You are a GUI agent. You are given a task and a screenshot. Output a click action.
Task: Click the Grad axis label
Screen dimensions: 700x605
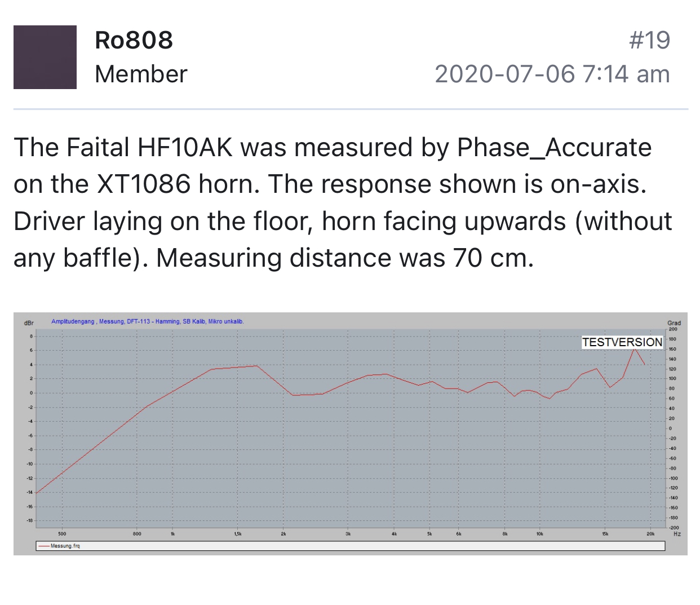[674, 323]
